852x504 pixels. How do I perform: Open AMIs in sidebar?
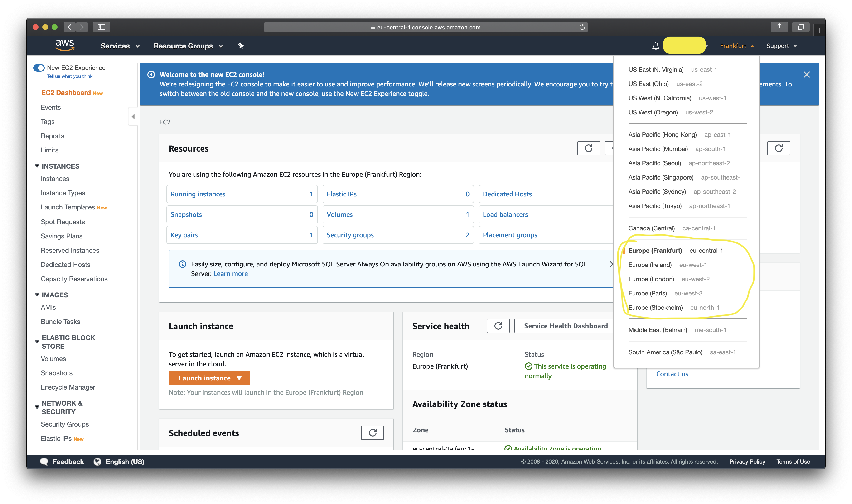(x=48, y=307)
